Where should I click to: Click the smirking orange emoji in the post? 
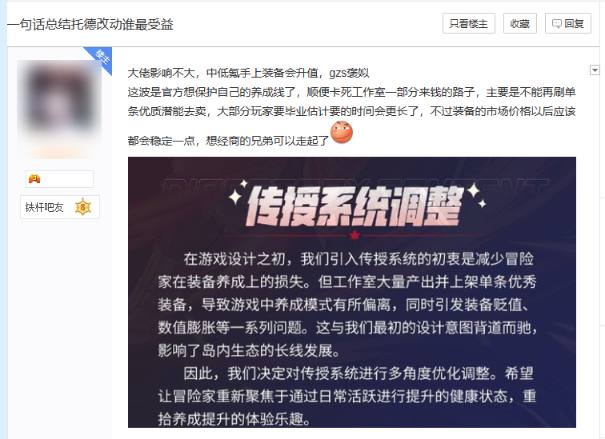[341, 132]
